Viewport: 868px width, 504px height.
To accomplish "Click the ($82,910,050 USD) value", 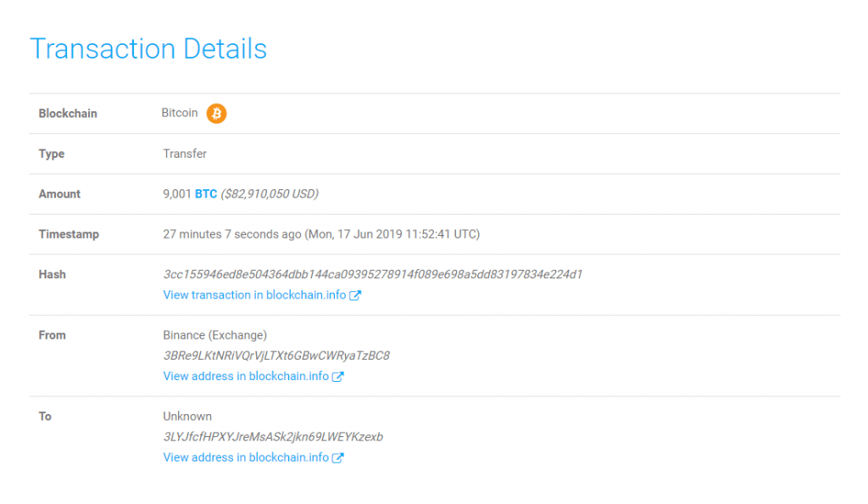I will (x=270, y=193).
